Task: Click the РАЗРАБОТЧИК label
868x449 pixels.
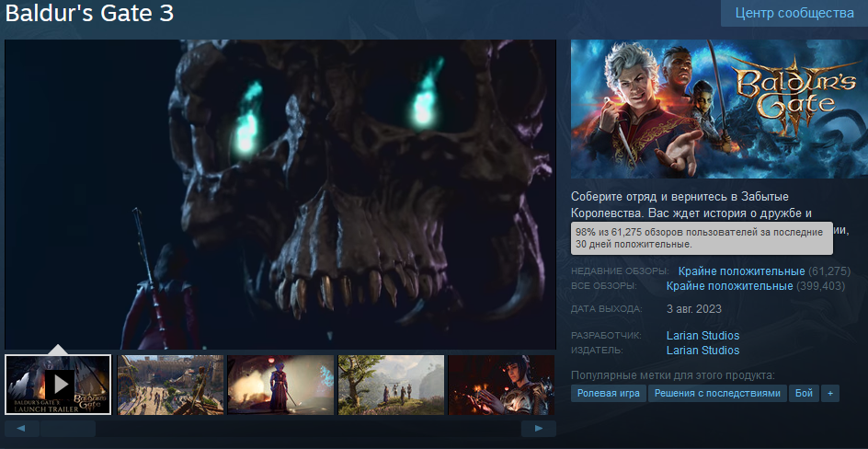Action: pyautogui.click(x=606, y=336)
